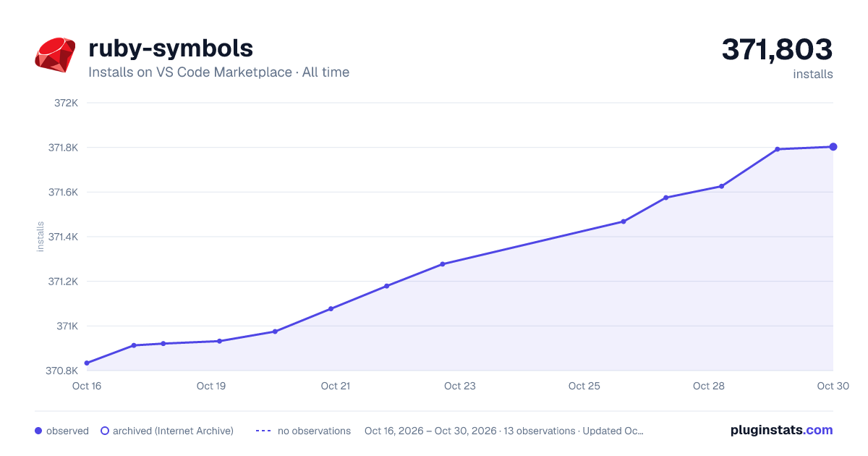Click the 371.2K y-axis label
Viewport: 868px width, 456px height.
click(63, 282)
